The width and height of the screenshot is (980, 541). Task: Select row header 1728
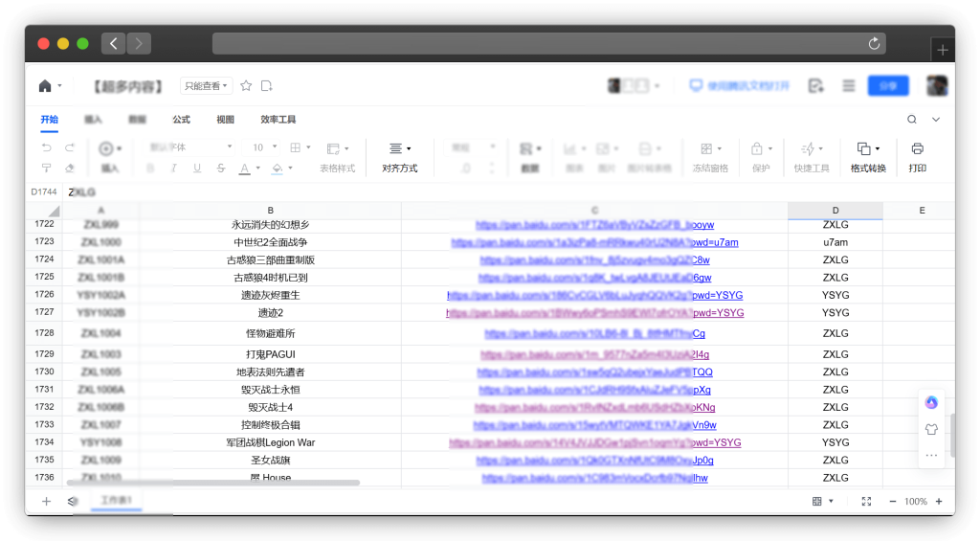coord(44,332)
